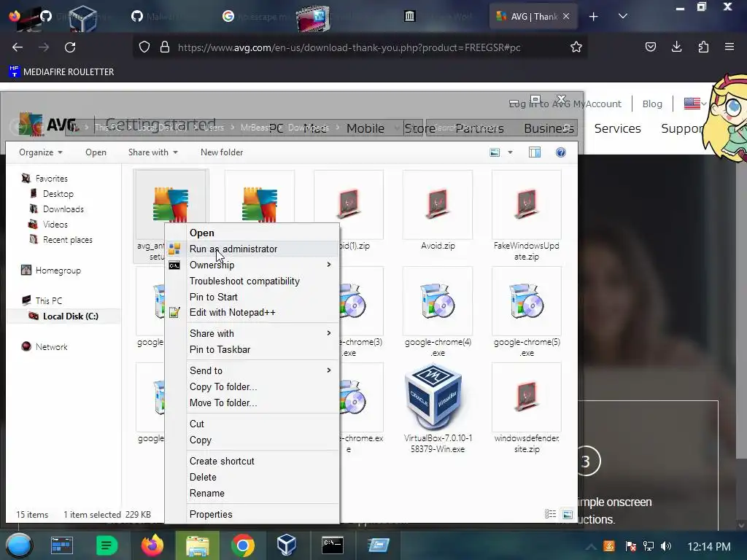Click the address bar URL

pos(349,47)
